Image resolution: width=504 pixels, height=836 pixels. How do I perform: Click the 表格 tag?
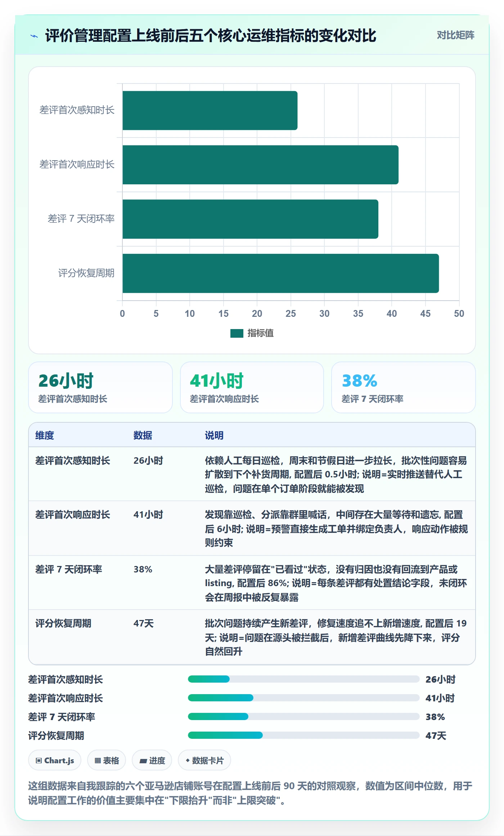click(107, 761)
